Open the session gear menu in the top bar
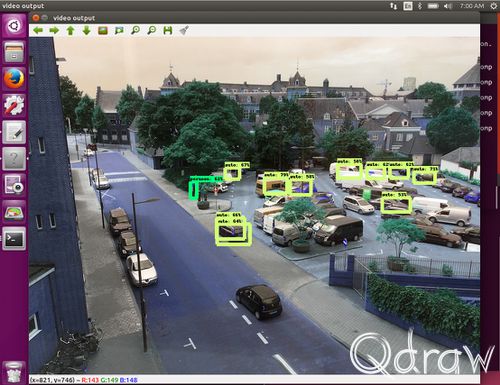The image size is (500, 385). click(x=494, y=6)
